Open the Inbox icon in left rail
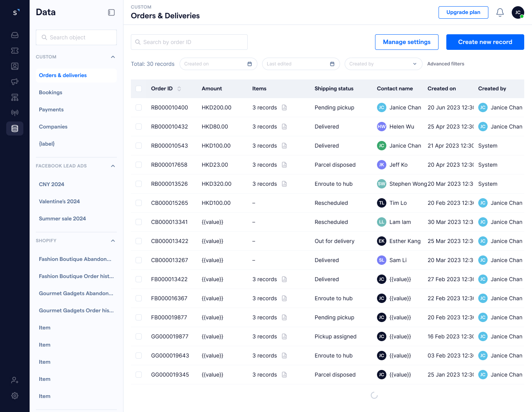This screenshot has height=412, width=532. click(x=15, y=35)
